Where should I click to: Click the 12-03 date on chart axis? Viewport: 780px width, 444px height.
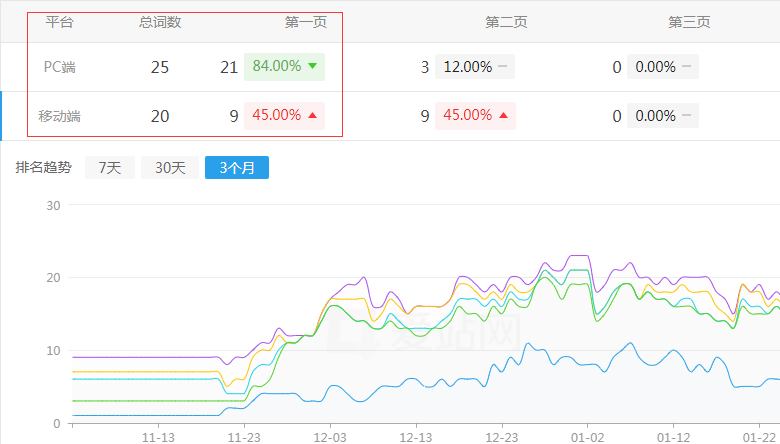(331, 436)
